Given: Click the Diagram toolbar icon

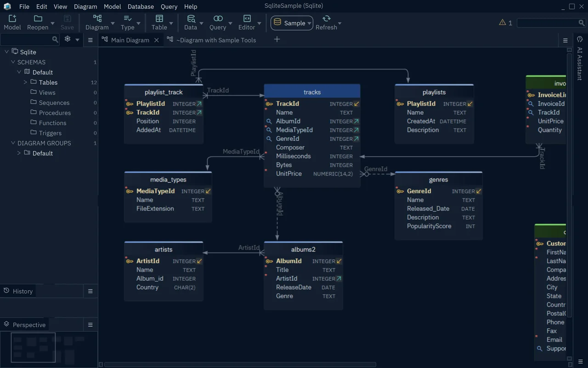Looking at the screenshot, I should (x=97, y=19).
